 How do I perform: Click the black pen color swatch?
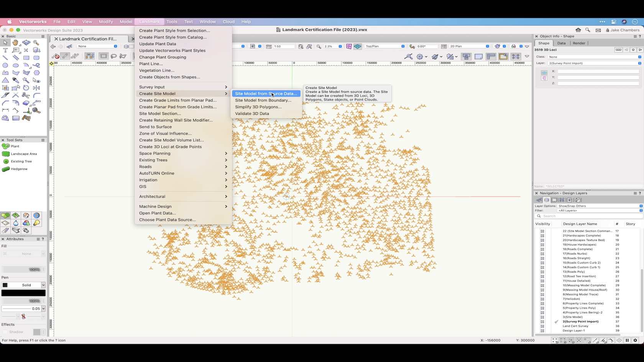(23, 293)
